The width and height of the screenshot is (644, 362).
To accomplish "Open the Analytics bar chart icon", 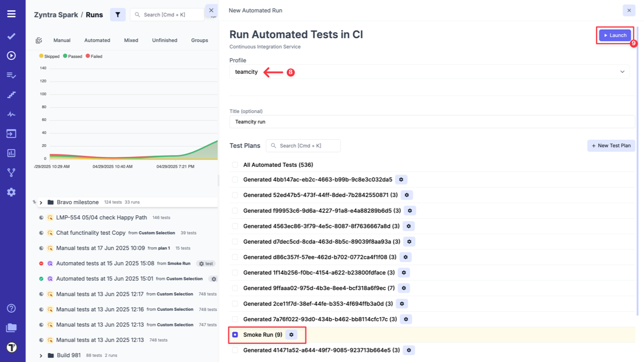I will tap(11, 153).
